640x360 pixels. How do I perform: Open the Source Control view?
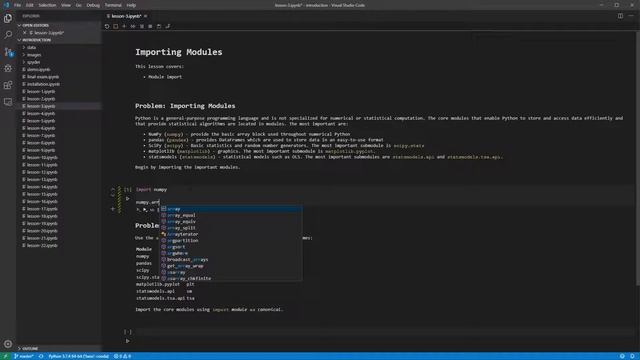[8, 52]
